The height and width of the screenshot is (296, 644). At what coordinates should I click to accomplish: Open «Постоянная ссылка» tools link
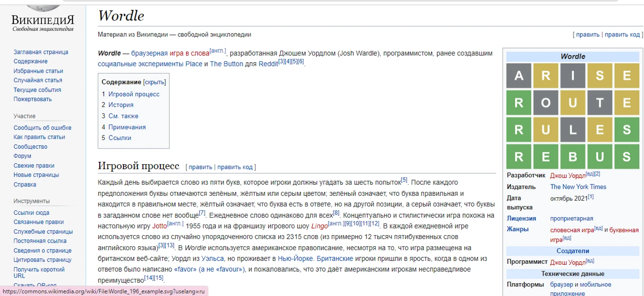(x=40, y=241)
